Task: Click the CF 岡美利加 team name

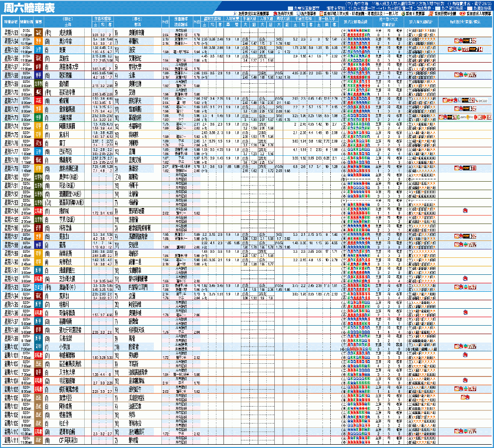Action: (x=68, y=440)
